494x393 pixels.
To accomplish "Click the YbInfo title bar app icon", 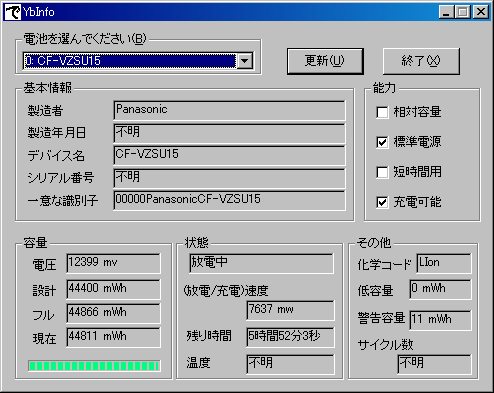I will coord(13,12).
